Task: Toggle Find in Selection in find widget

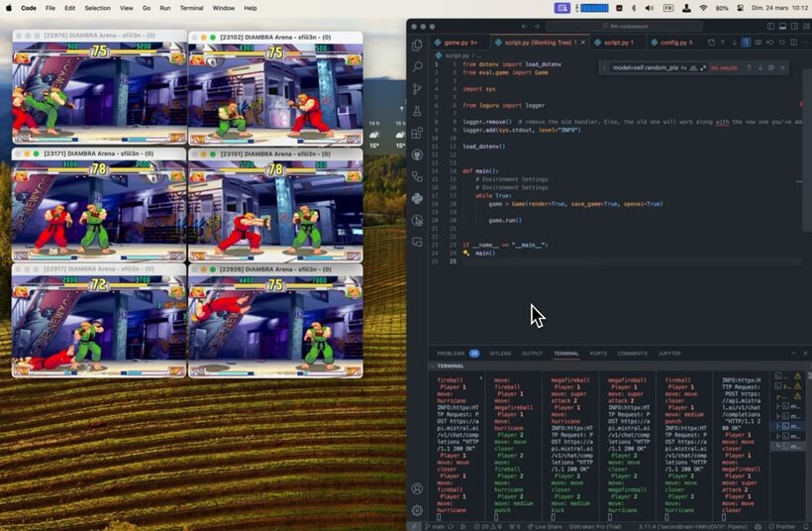Action: [771, 67]
